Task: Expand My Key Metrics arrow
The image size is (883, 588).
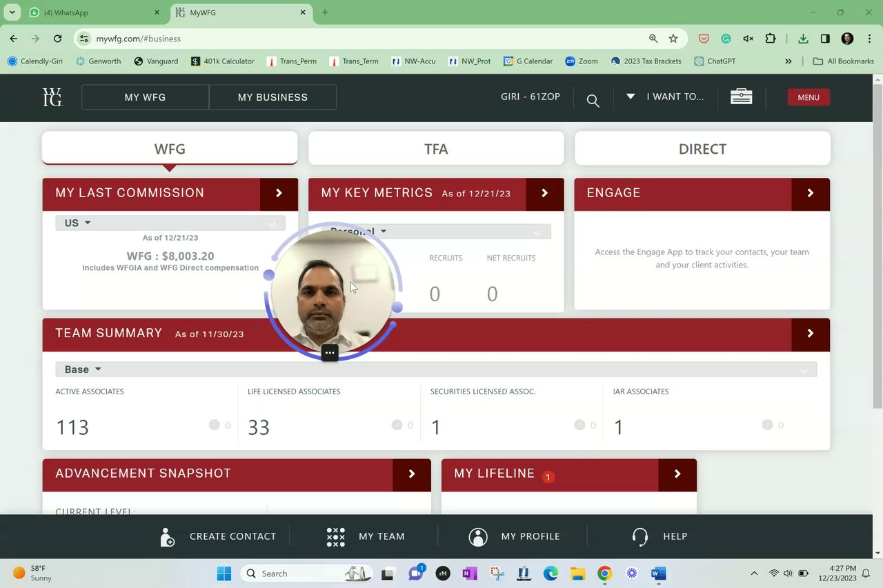Action: pos(544,193)
